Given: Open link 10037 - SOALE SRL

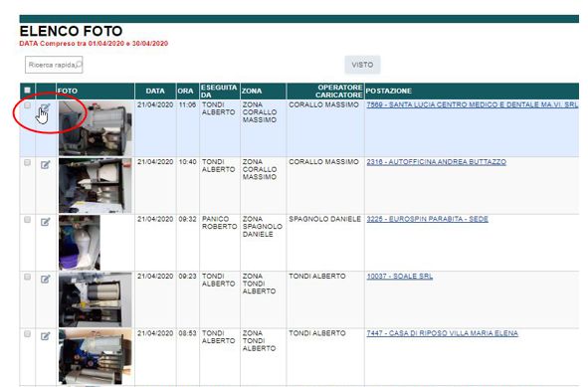Looking at the screenshot, I should [399, 277].
